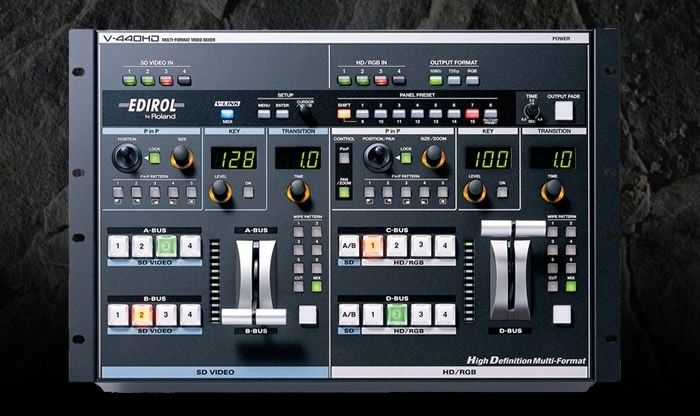Image resolution: width=700 pixels, height=416 pixels.
Task: Select SD PinP Pattern 4
Action: pyautogui.click(x=173, y=193)
